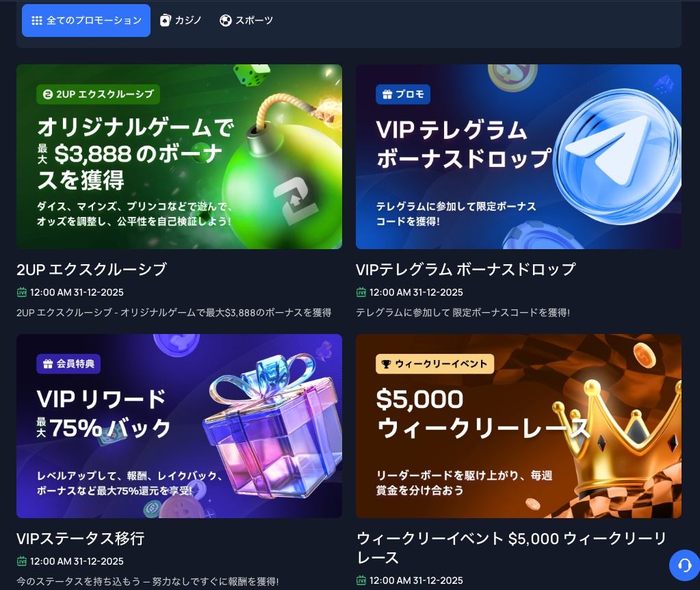Screen dimensions: 700x590
Task: Click the golden crown weekly race banner
Action: (x=518, y=426)
